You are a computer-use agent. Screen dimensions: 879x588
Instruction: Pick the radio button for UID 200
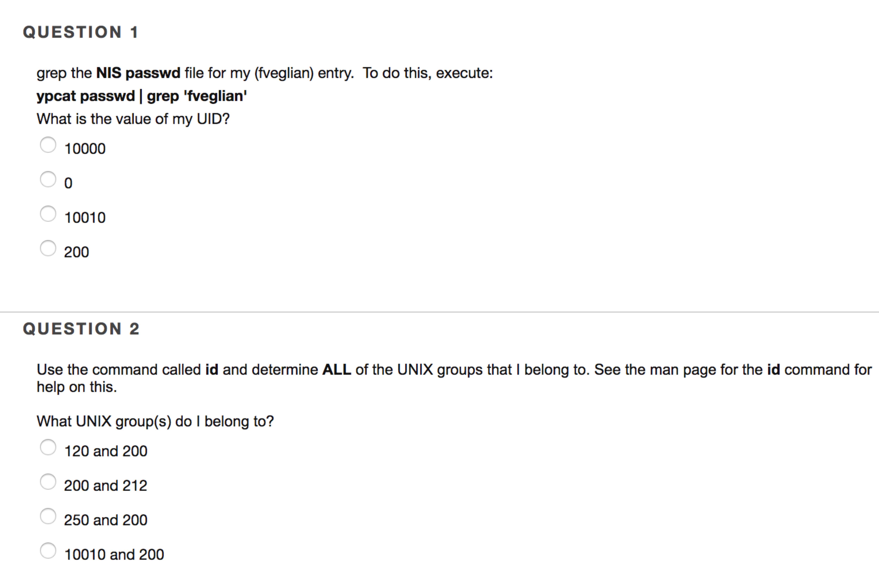48,248
